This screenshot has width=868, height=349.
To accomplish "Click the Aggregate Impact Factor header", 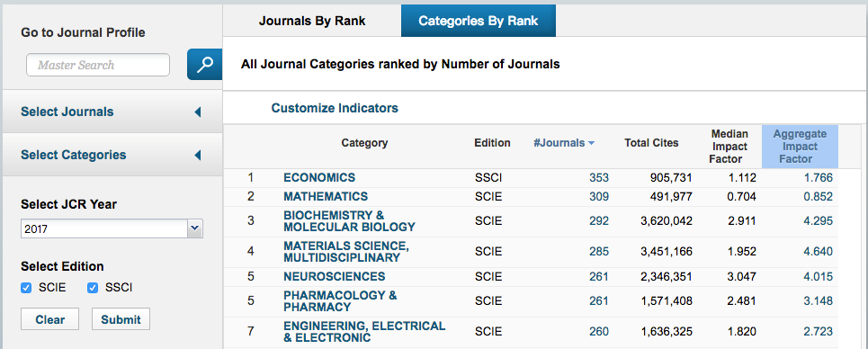I will (800, 147).
